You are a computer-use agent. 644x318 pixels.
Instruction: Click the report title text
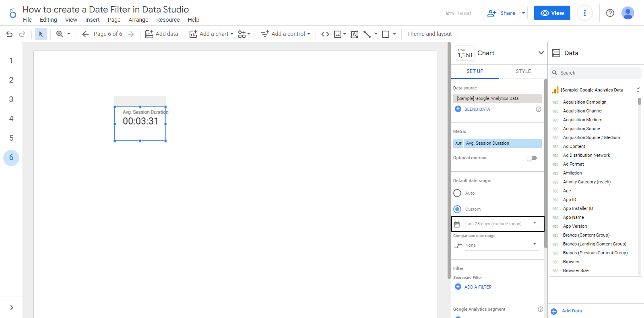pos(106,9)
